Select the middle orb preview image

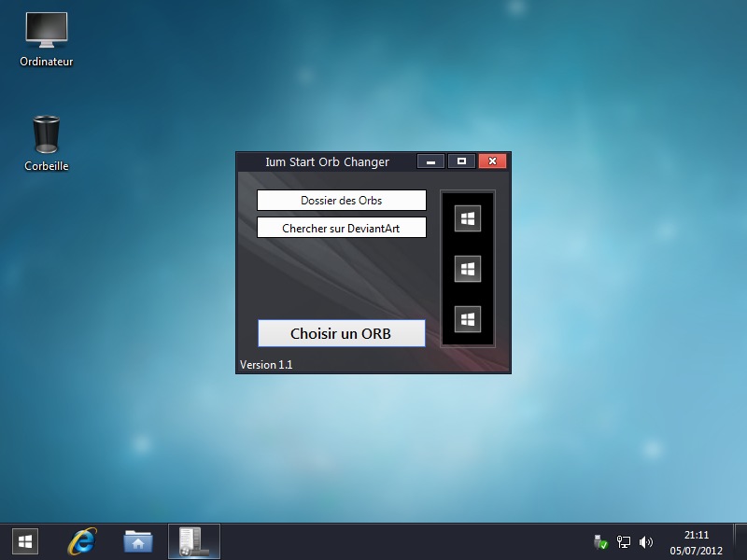468,269
